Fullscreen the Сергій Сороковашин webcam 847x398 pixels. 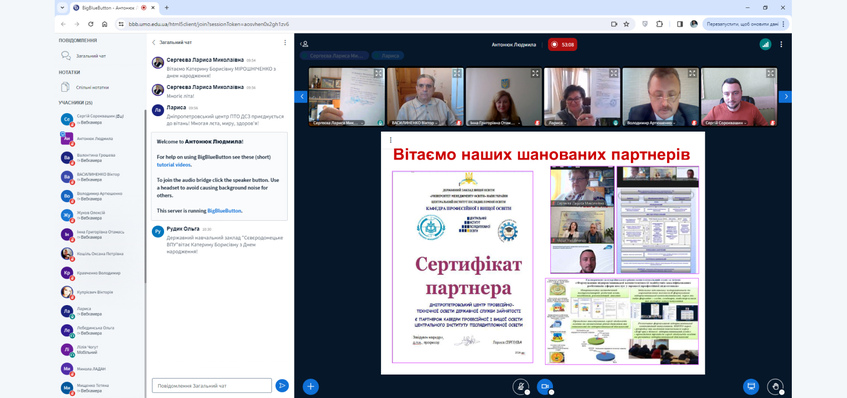coord(771,73)
